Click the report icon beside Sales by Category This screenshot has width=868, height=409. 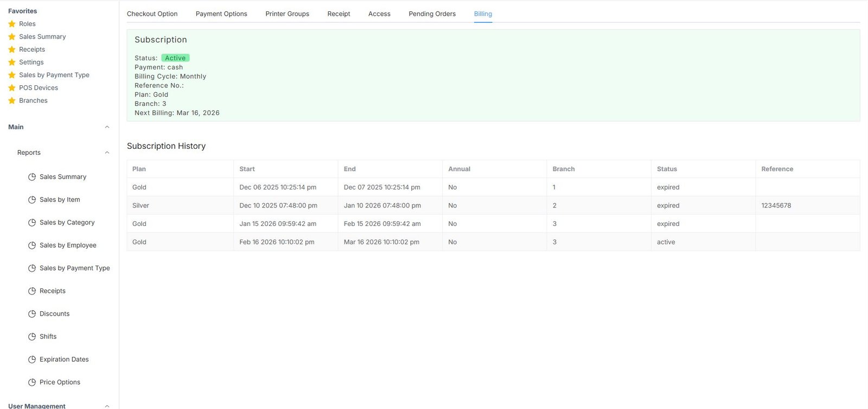(32, 223)
